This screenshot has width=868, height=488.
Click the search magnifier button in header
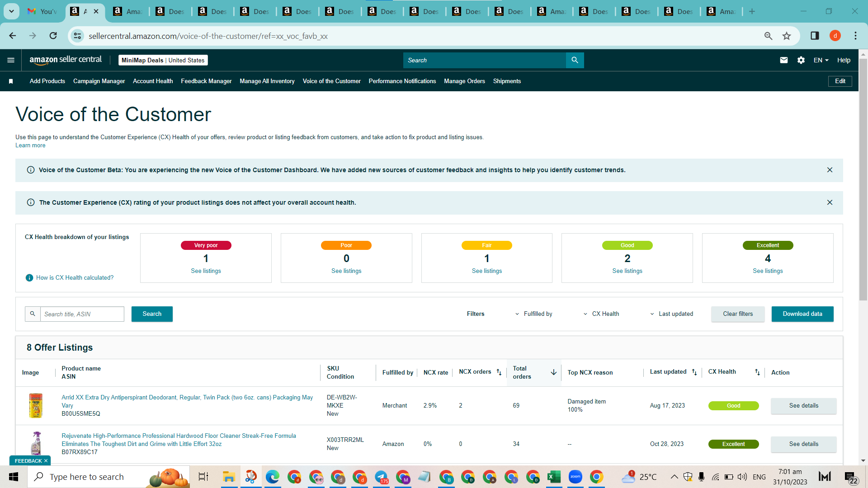[x=575, y=60]
